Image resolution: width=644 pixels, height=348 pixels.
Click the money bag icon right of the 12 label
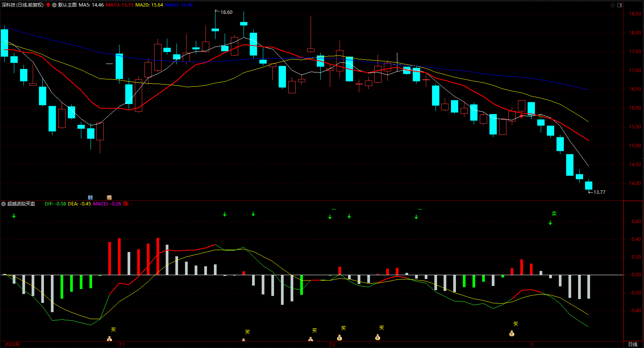340,338
